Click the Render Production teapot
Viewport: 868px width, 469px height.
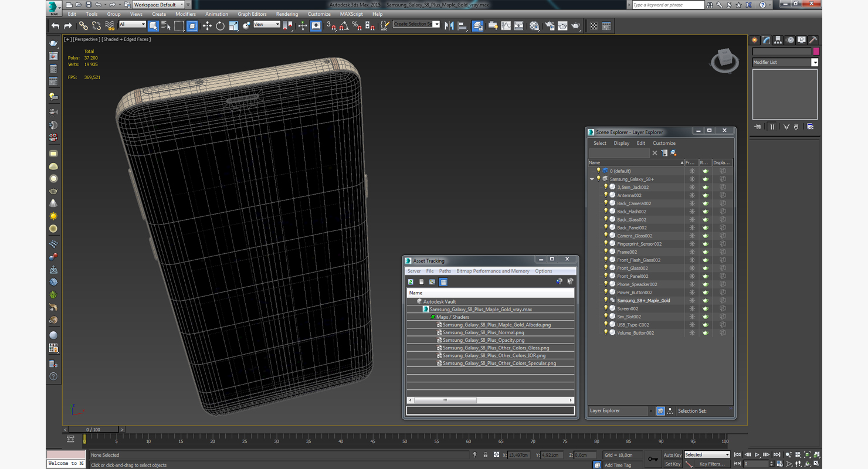pos(576,26)
